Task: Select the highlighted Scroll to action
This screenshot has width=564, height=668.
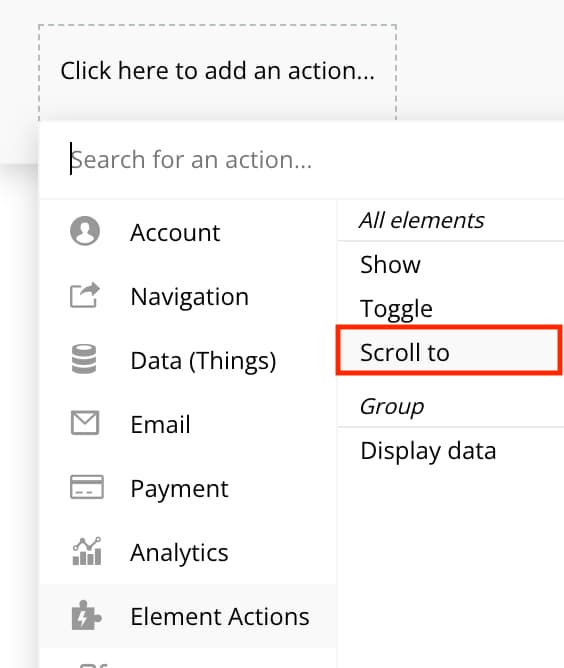Action: pyautogui.click(x=449, y=350)
